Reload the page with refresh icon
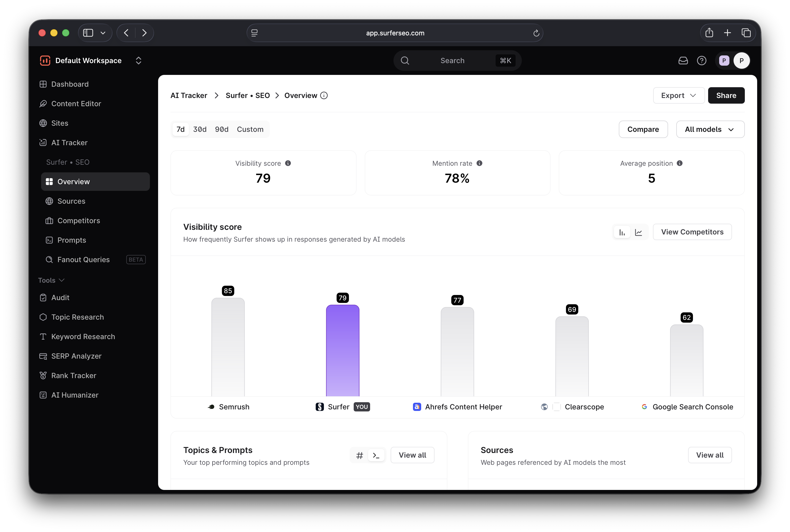Screen dimensions: 790x532 [x=536, y=33]
